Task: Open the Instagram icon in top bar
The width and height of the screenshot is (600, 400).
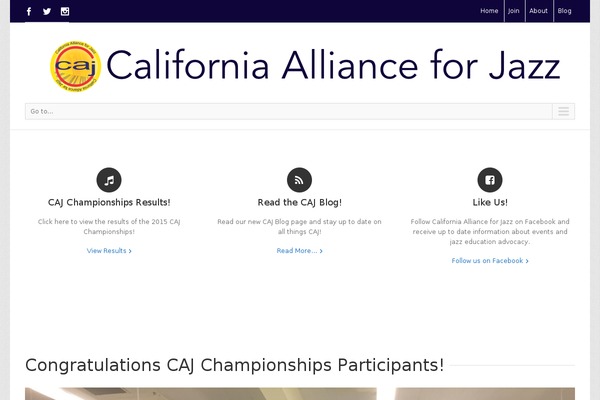Action: tap(65, 11)
